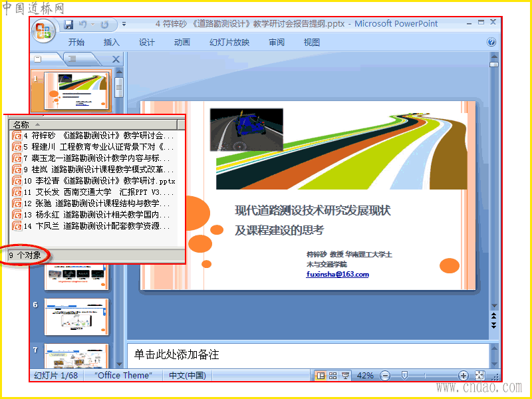Select slide 1 thumbnail
Screen dimensions: 532x399
pyautogui.click(x=76, y=90)
